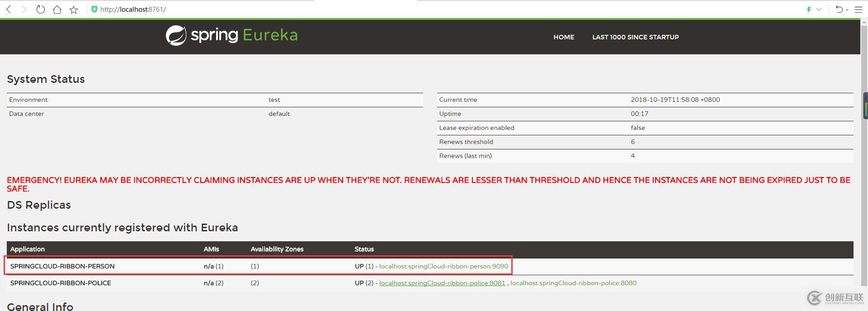Click the AMIs column header
This screenshot has height=311, width=868.
coord(212,249)
